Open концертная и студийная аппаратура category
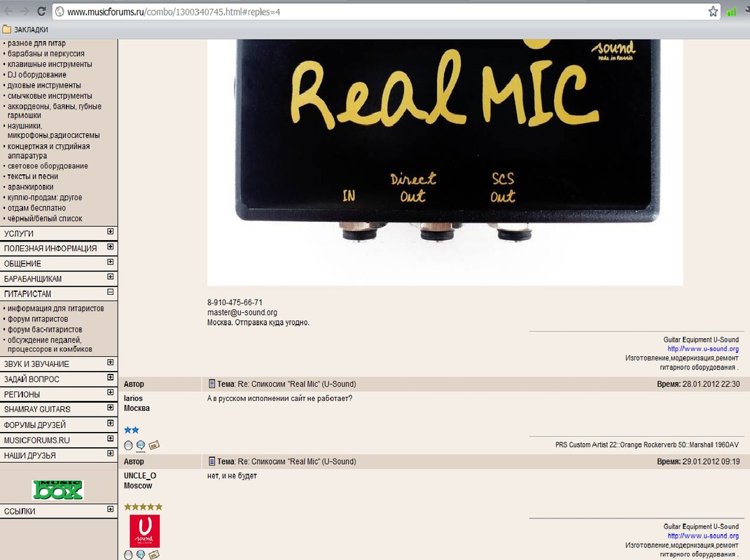The image size is (750, 560). coord(48,151)
